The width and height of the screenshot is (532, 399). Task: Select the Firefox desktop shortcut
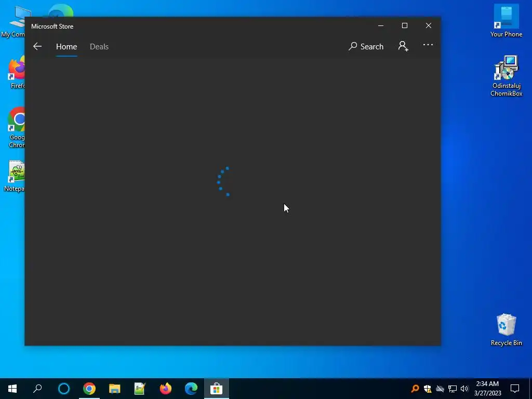(17, 73)
